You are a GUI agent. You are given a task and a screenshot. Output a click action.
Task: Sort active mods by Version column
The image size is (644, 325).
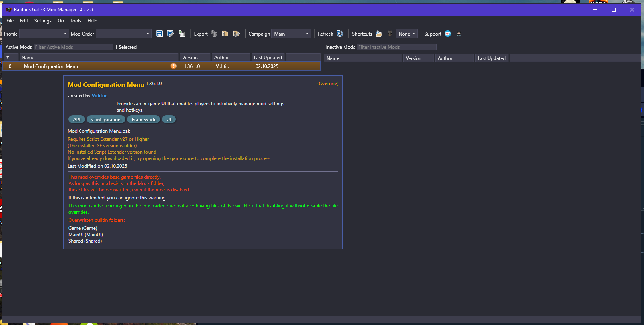(195, 58)
